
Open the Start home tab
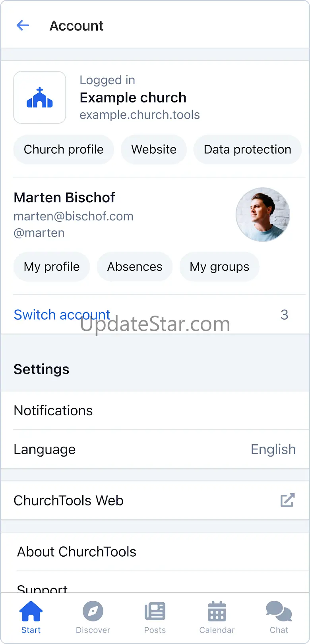click(31, 617)
